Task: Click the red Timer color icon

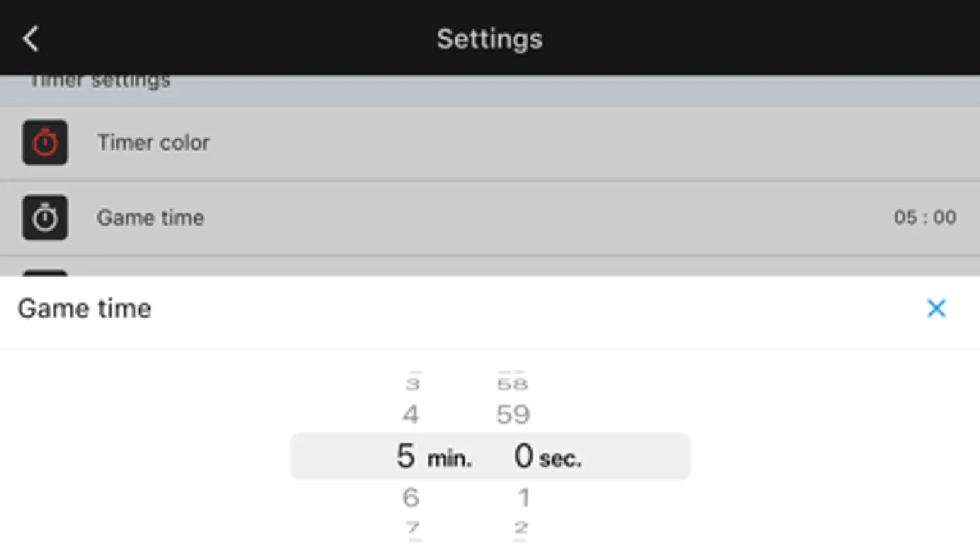Action: pos(45,142)
